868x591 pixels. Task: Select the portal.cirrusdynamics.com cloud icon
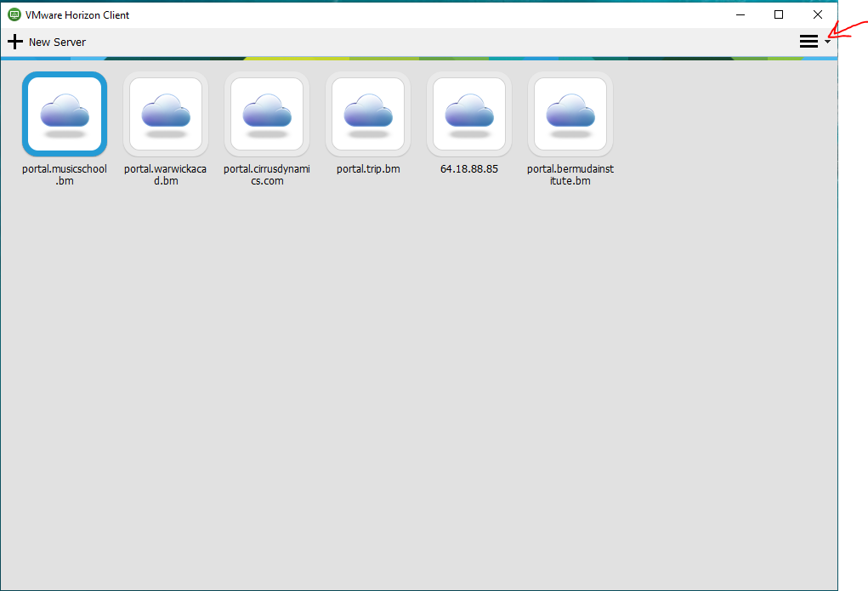(x=267, y=114)
